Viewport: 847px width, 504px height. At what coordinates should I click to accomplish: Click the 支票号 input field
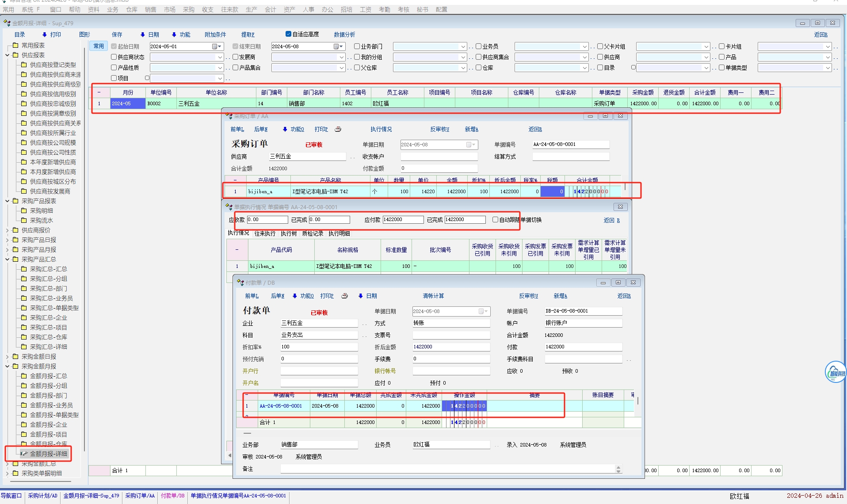(451, 335)
